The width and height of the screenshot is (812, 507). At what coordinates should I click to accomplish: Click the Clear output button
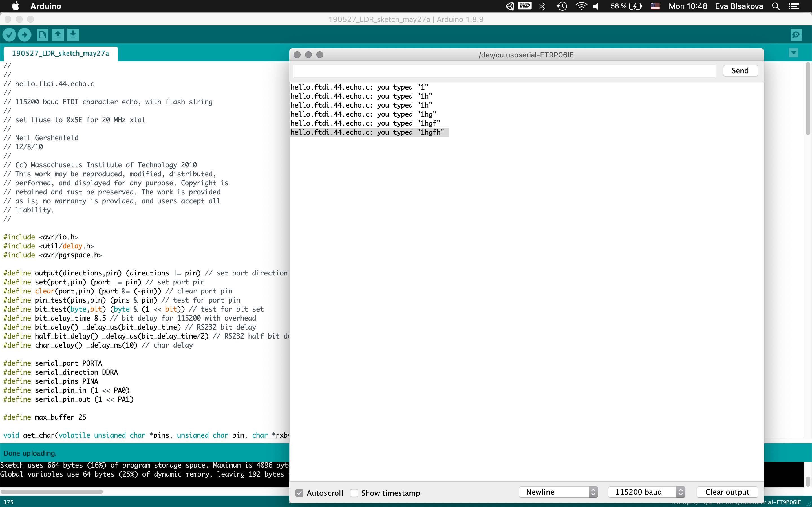[727, 492]
